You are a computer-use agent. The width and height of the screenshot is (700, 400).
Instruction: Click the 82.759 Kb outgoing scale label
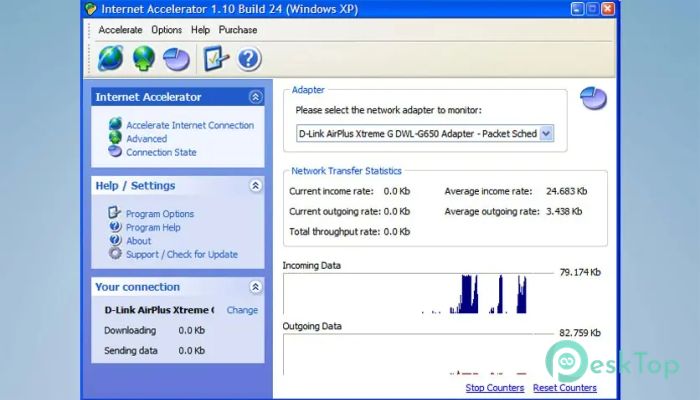point(580,333)
